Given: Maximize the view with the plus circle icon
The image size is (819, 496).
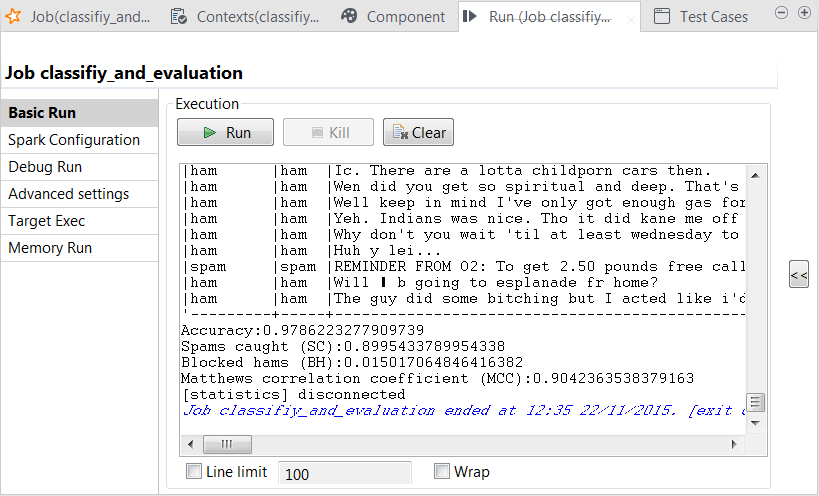Looking at the screenshot, I should coord(804,13).
